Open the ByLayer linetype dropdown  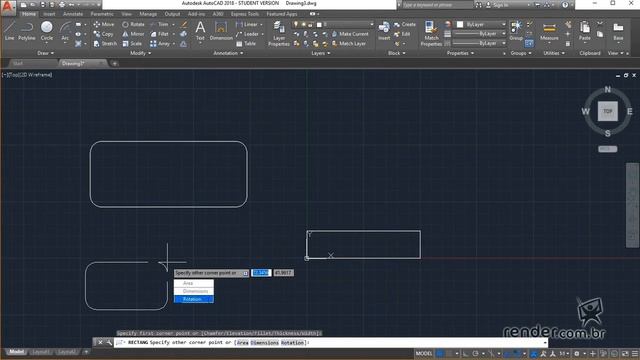pos(479,43)
